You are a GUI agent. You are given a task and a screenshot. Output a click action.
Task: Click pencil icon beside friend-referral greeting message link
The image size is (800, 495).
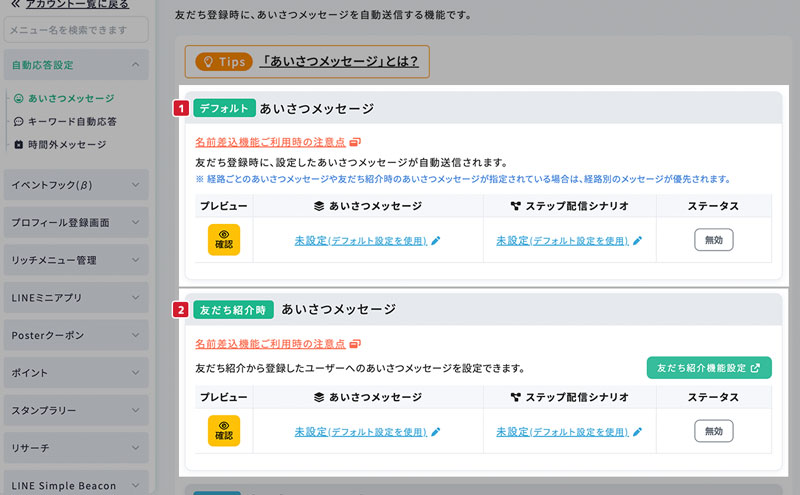[436, 432]
